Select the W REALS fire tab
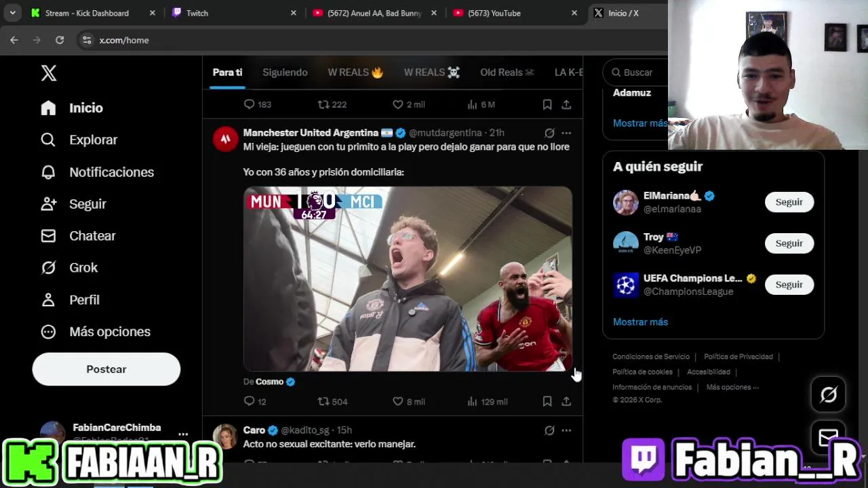This screenshot has height=488, width=868. [x=355, y=73]
